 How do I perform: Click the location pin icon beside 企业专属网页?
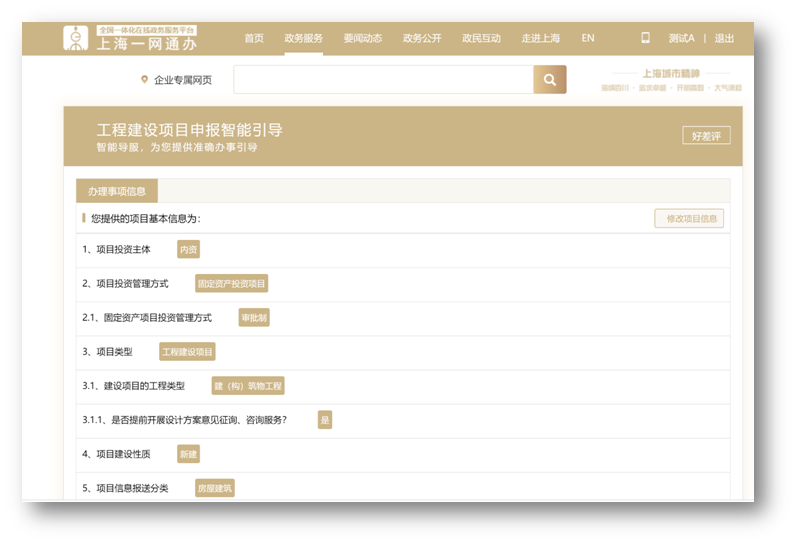144,80
